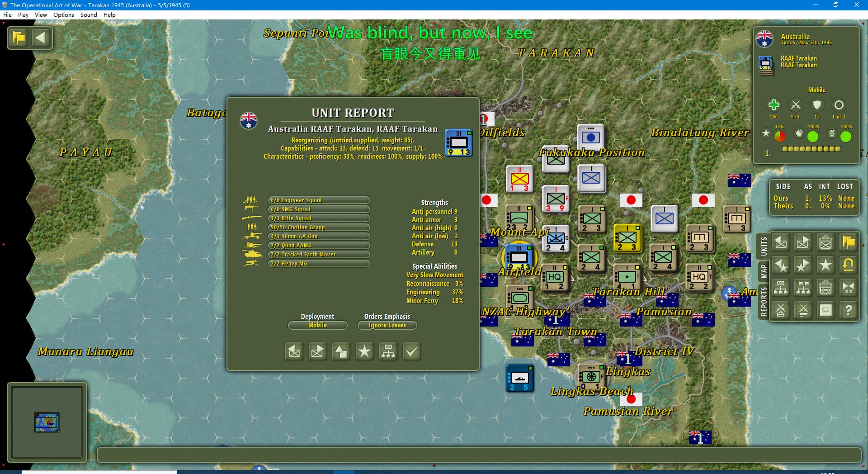
Task: Open the Play menu
Action: 23,14
